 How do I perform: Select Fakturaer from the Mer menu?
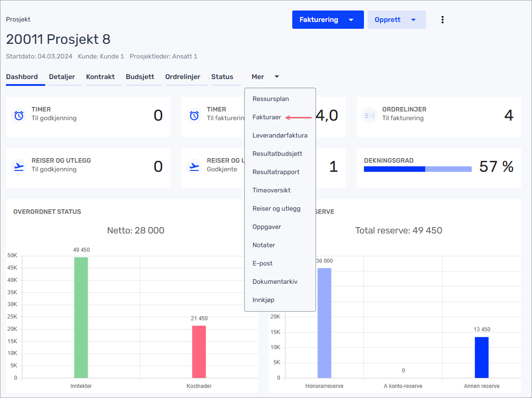tap(267, 117)
